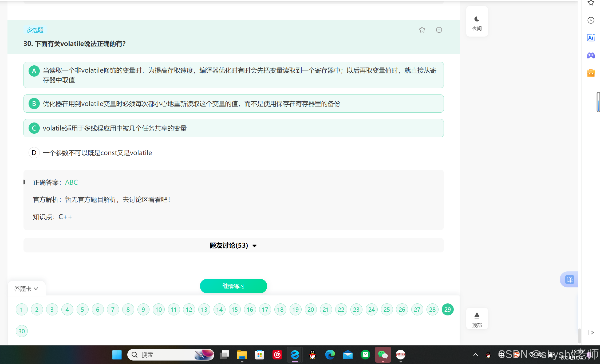Show hidden system tray icons
The image size is (600, 364).
(475, 355)
